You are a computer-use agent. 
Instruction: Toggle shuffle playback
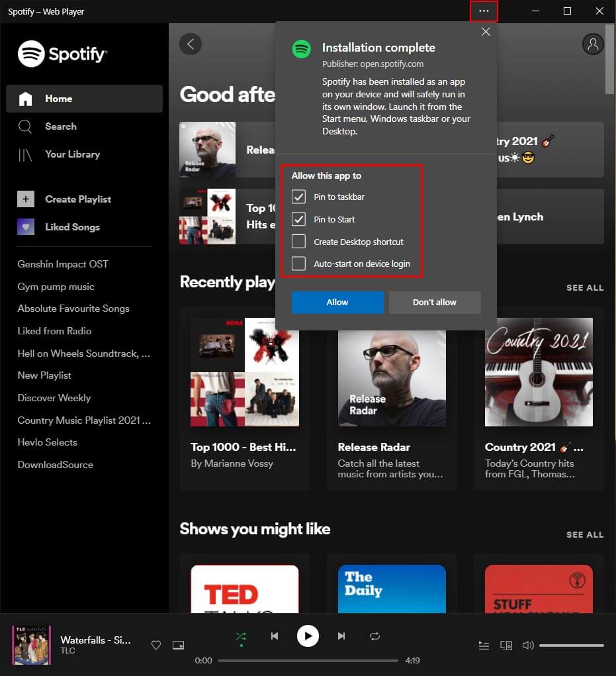[242, 636]
